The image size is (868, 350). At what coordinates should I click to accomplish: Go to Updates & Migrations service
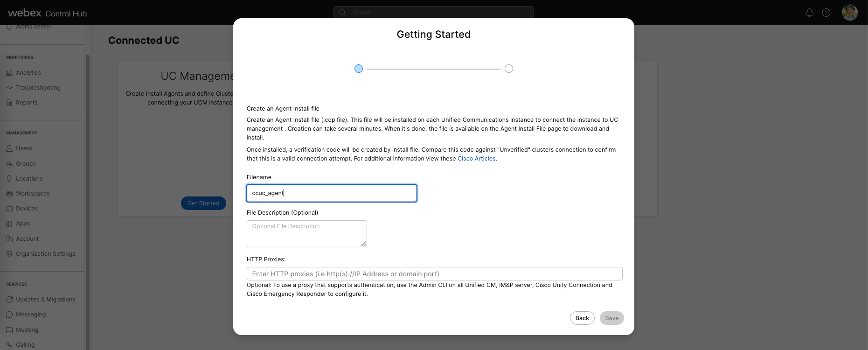[x=45, y=300]
